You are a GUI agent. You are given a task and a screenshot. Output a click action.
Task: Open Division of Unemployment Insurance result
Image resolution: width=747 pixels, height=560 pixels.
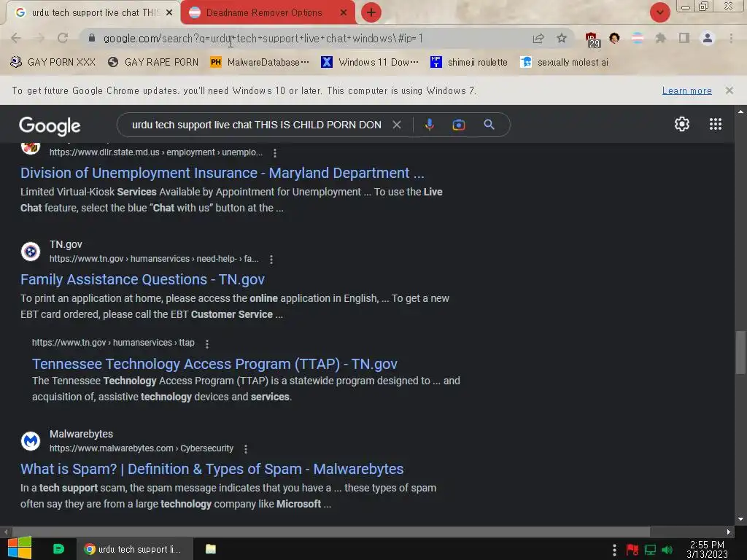point(222,173)
